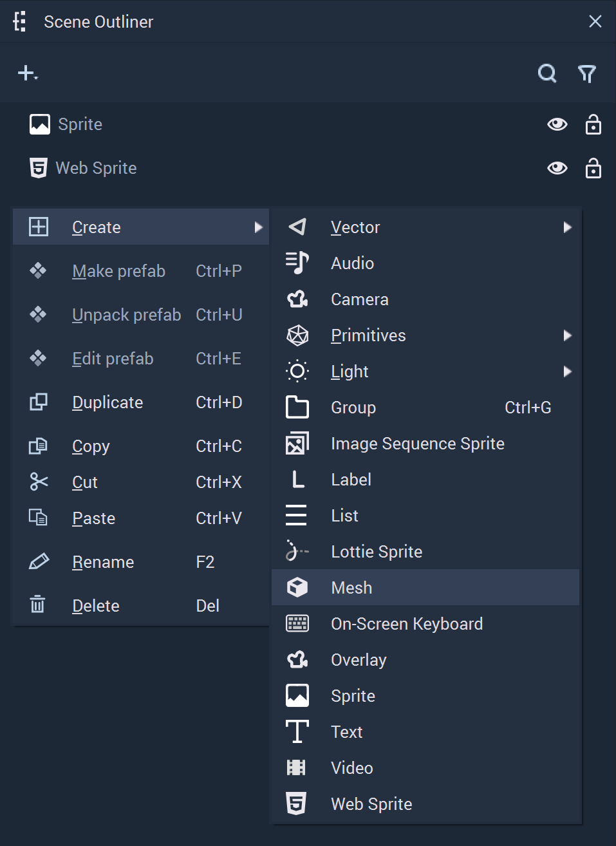Click the Text T icon
Screen dimensions: 616x846
[297, 732]
